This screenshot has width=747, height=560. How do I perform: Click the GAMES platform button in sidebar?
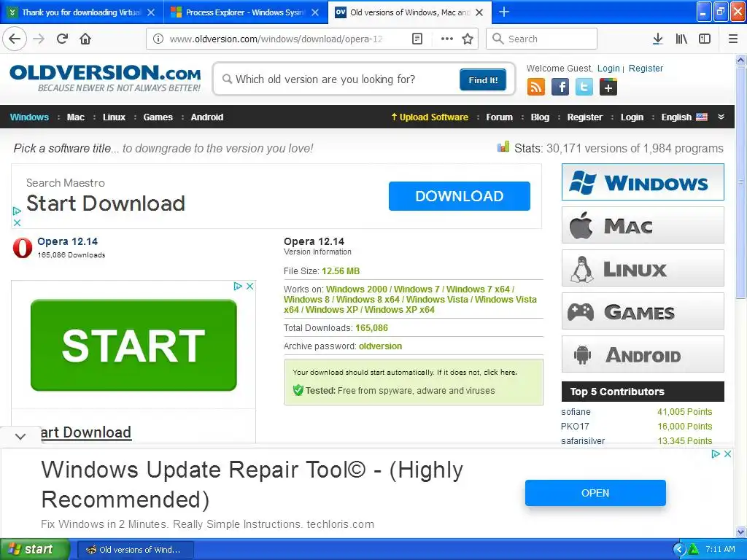[x=643, y=311]
